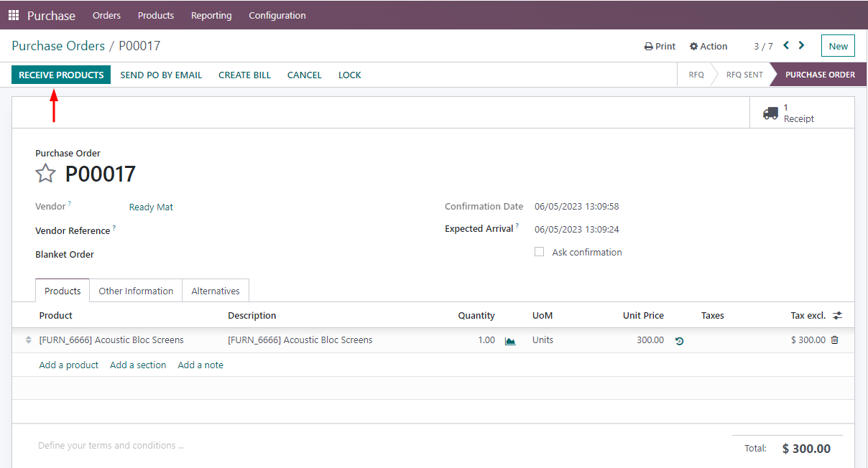868x468 pixels.
Task: Open the Configuration menu
Action: point(277,15)
